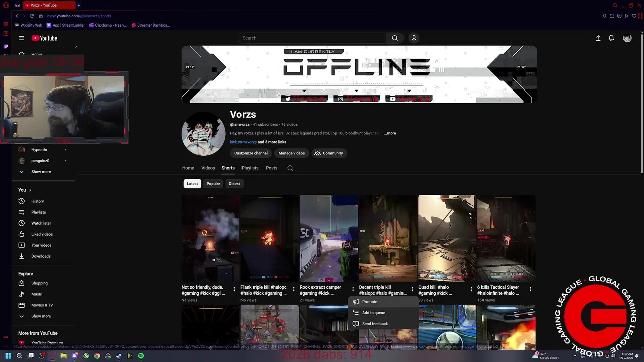Click the page vertical scrollbar

click(x=641, y=103)
